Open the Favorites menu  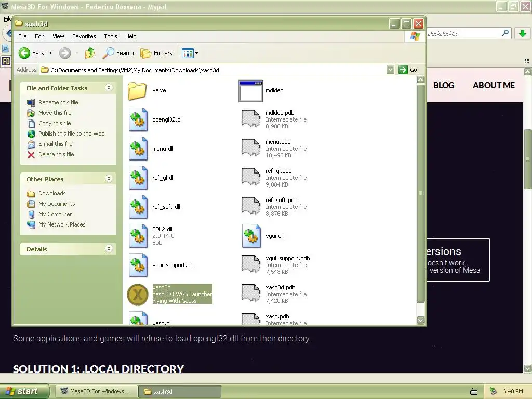84,36
